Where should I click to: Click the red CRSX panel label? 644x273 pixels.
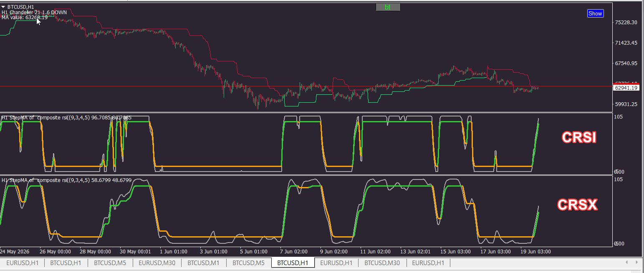pyautogui.click(x=578, y=205)
